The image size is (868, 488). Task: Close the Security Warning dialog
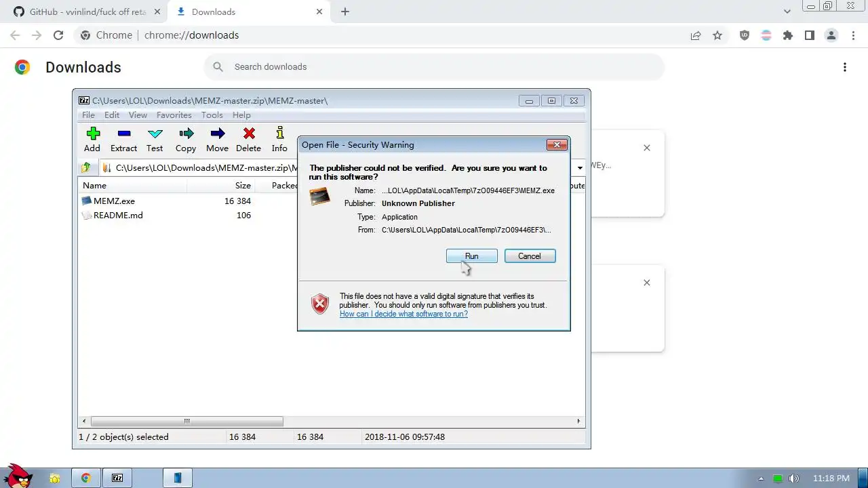click(x=557, y=144)
